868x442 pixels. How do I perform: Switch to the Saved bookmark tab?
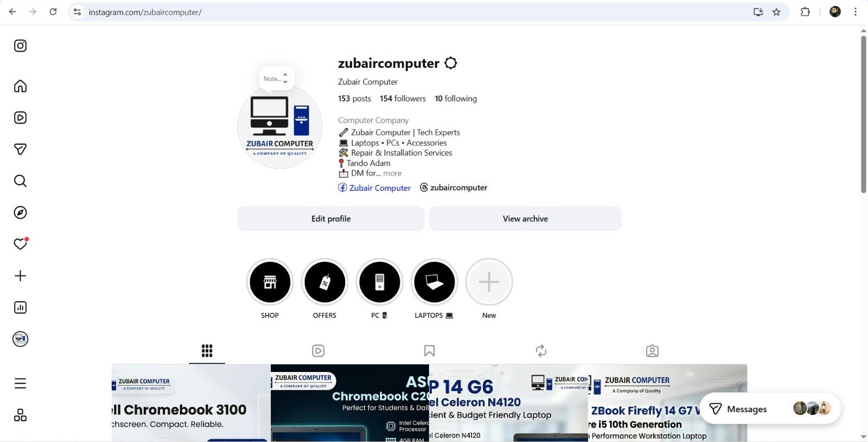click(429, 351)
